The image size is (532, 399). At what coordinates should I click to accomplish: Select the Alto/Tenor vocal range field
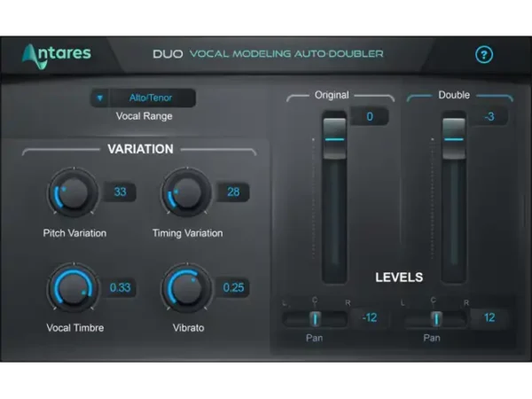(x=151, y=98)
